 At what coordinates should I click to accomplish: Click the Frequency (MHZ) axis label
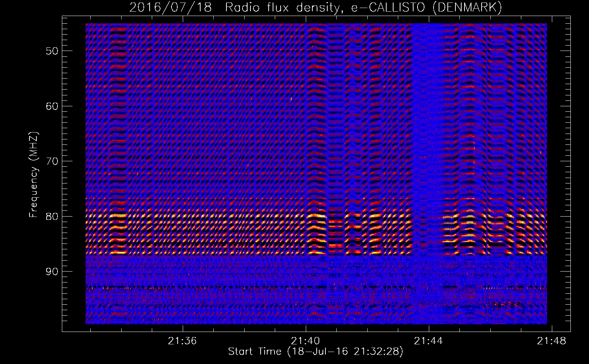[33, 175]
